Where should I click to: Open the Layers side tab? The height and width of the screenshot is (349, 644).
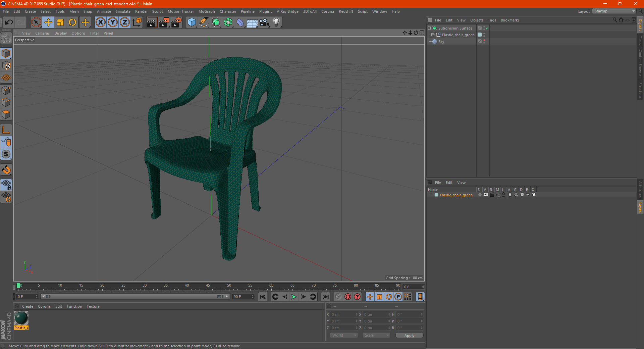[x=640, y=207]
